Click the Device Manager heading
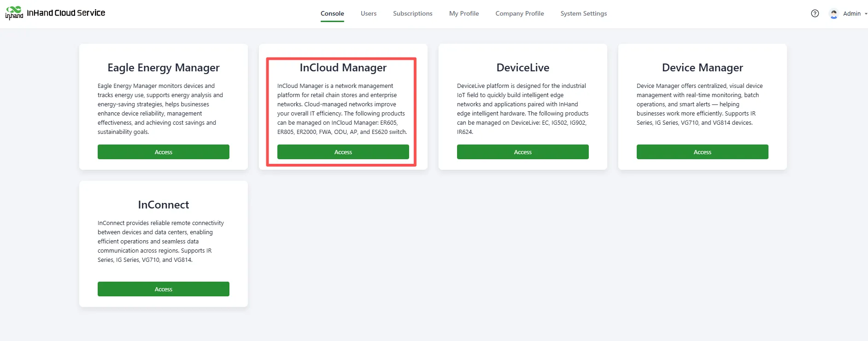 pos(703,68)
